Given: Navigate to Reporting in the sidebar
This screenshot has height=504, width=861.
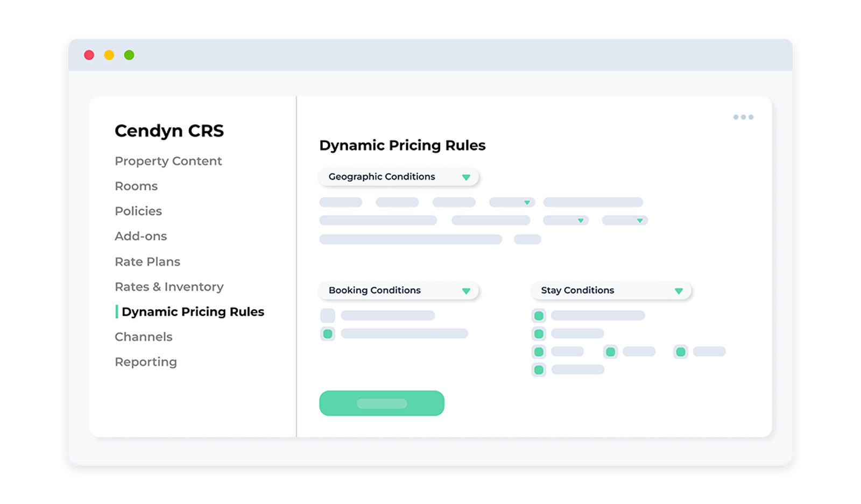Looking at the screenshot, I should [x=145, y=362].
